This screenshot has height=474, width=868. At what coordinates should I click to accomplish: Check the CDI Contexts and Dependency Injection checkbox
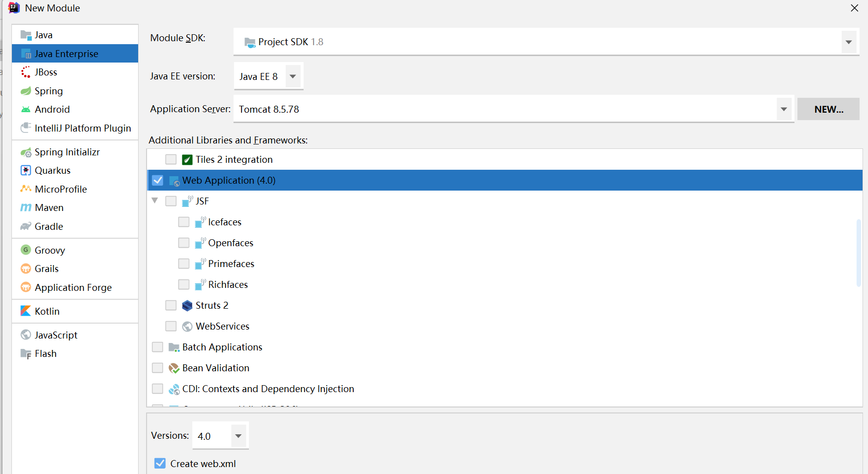(158, 389)
